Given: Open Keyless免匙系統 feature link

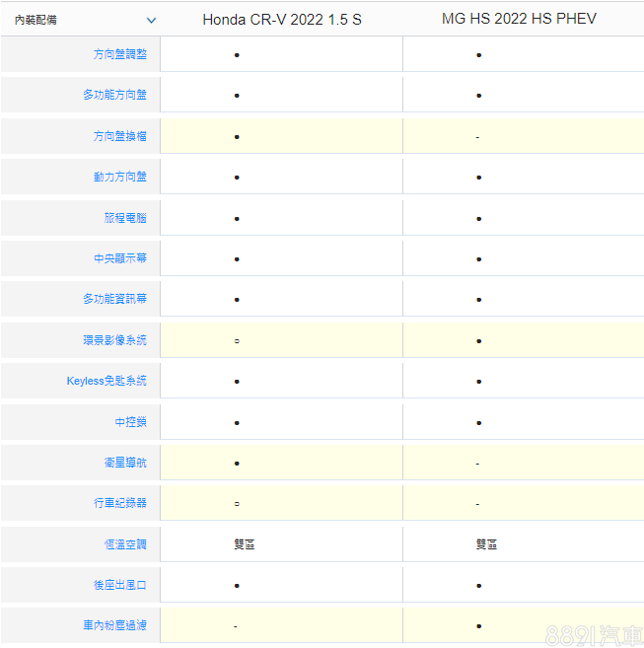Looking at the screenshot, I should (107, 381).
